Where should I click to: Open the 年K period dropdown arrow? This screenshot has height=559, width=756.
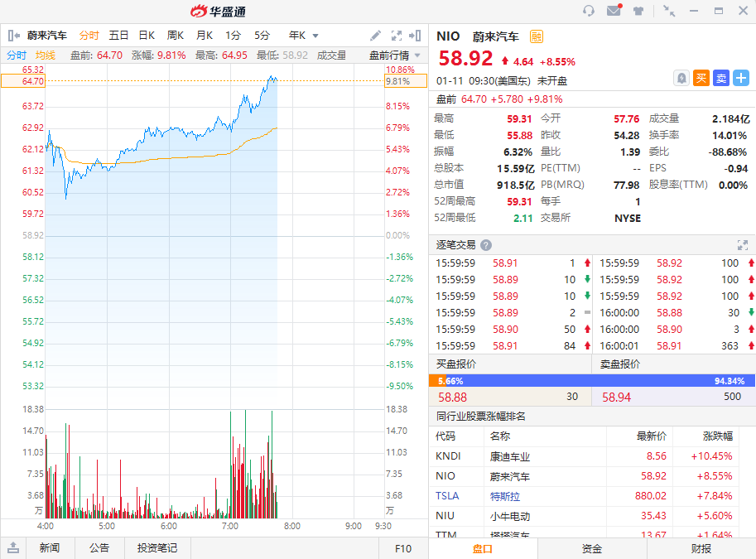[x=315, y=36]
